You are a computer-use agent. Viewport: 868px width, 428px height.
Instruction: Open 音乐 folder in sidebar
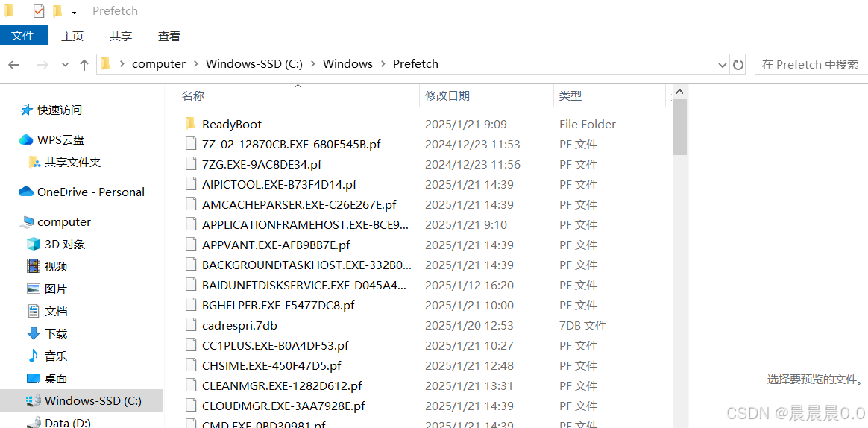56,356
